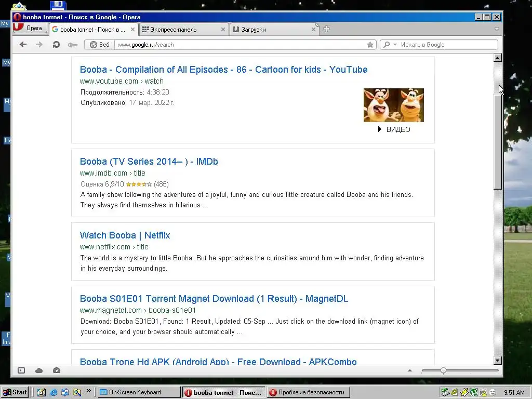The height and width of the screenshot is (399, 532).
Task: Expand the Quick Launch overflow chevron
Action: pos(88,391)
